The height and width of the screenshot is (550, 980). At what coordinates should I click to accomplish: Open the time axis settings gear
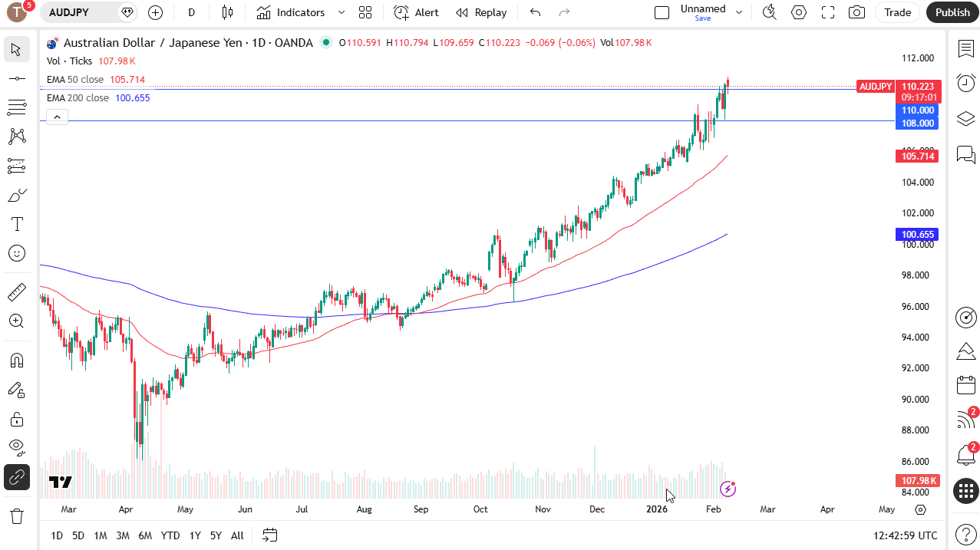[921, 509]
